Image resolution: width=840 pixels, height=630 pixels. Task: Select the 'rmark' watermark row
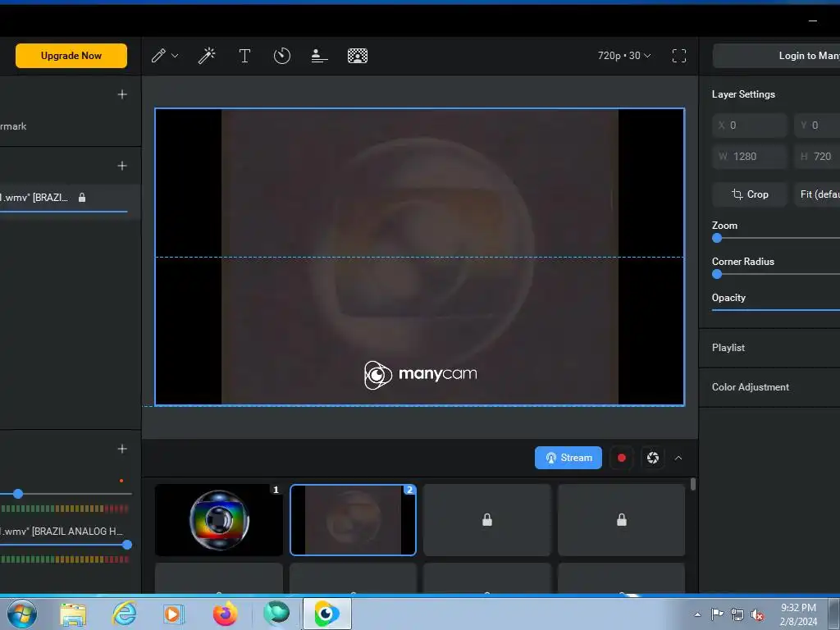[x=70, y=126]
